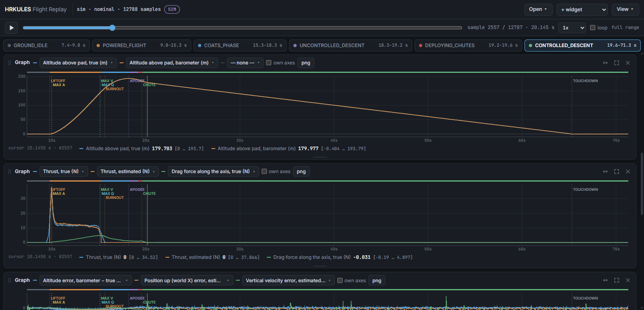Open the 'Thrust, estimated (N)' series dropdown
The height and width of the screenshot is (310, 644).
click(x=128, y=172)
